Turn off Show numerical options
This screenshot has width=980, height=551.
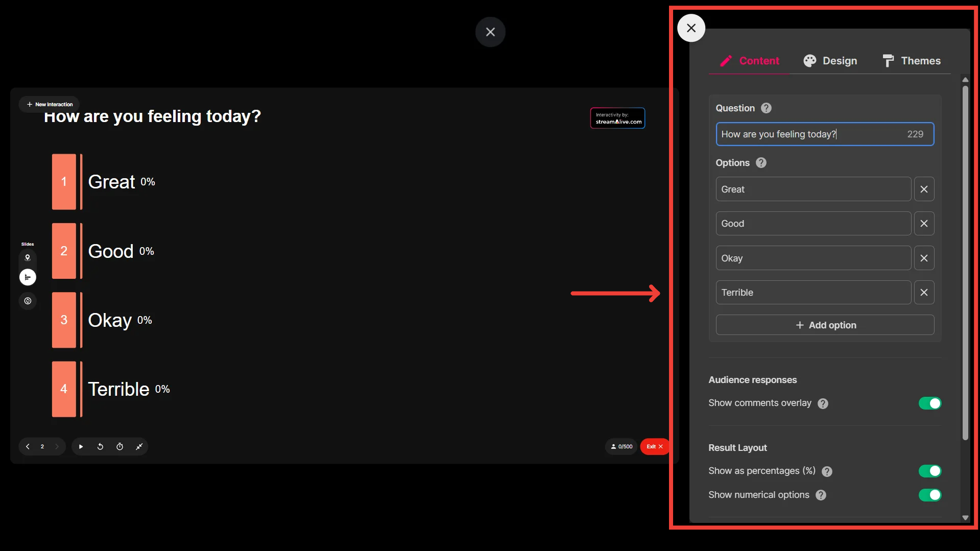[x=929, y=495]
